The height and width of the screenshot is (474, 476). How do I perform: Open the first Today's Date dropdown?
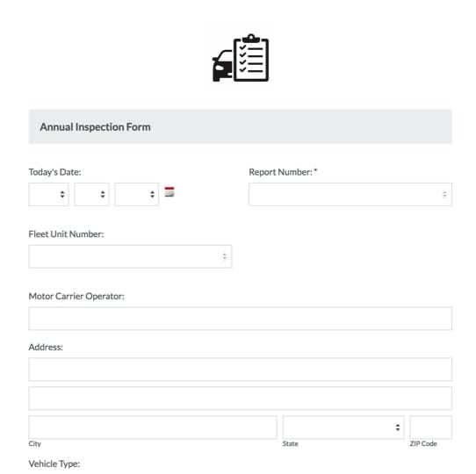click(x=48, y=194)
